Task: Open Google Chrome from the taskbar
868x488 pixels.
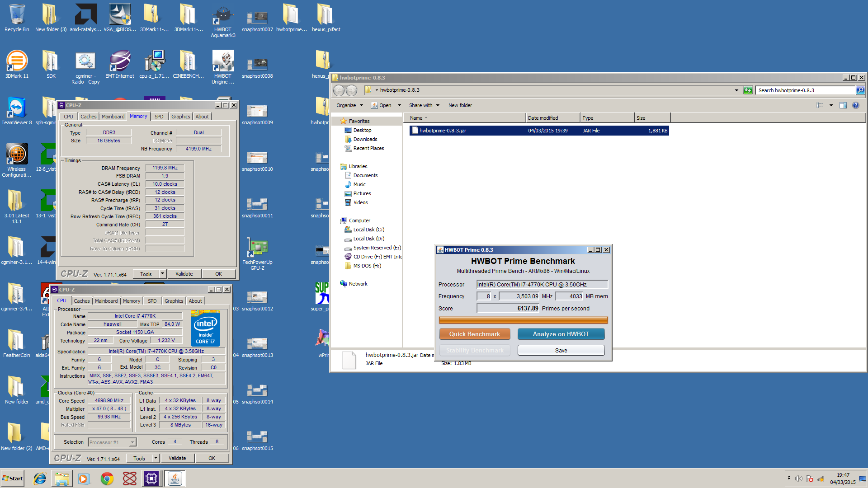Action: pyautogui.click(x=107, y=479)
